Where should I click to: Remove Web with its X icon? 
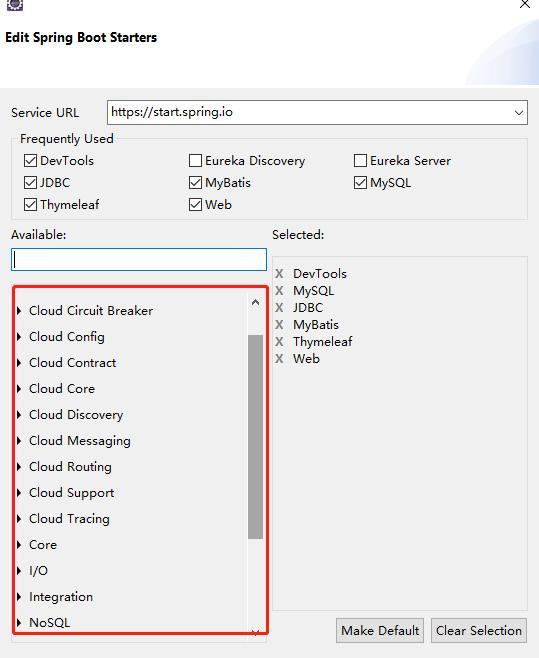(x=279, y=359)
